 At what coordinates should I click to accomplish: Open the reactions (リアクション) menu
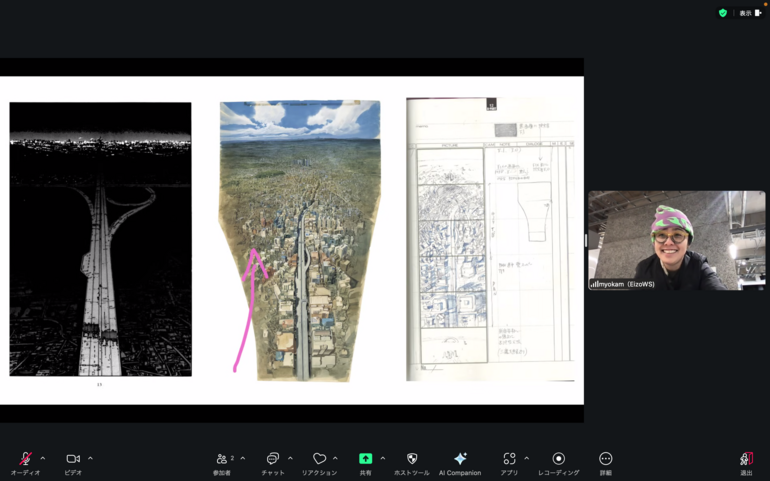[x=319, y=459]
